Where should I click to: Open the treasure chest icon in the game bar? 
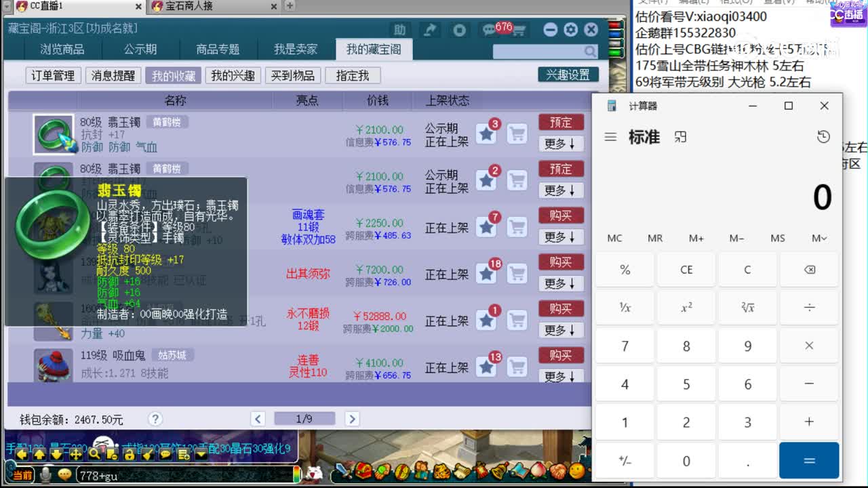tap(364, 470)
